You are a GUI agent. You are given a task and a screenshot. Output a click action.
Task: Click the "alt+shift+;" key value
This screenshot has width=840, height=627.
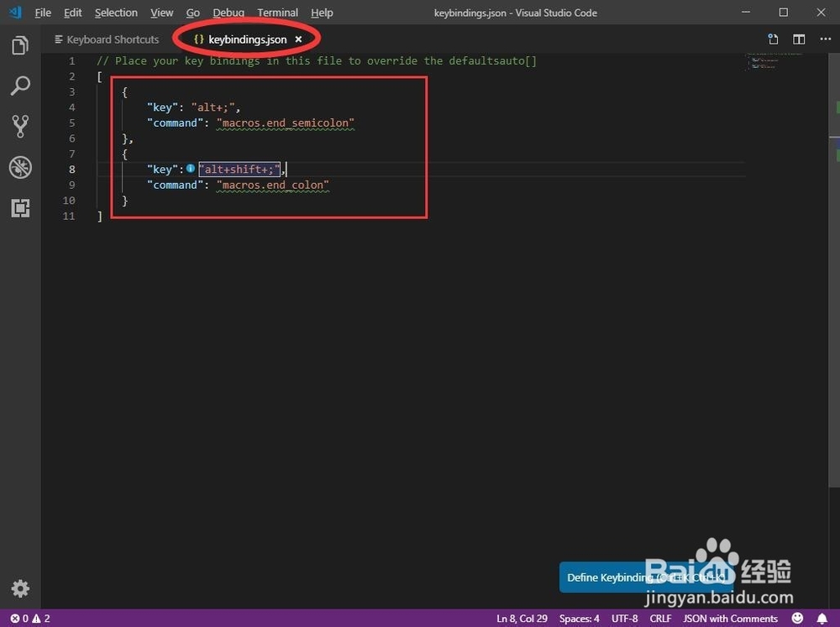pos(239,170)
